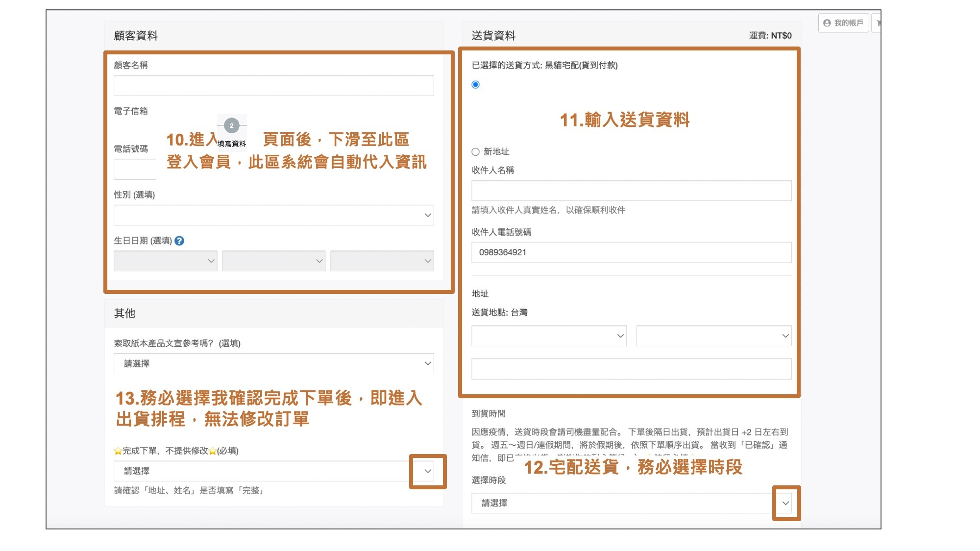The width and height of the screenshot is (980, 551).
Task: Open the last birthday date dropdown
Action: point(382,261)
